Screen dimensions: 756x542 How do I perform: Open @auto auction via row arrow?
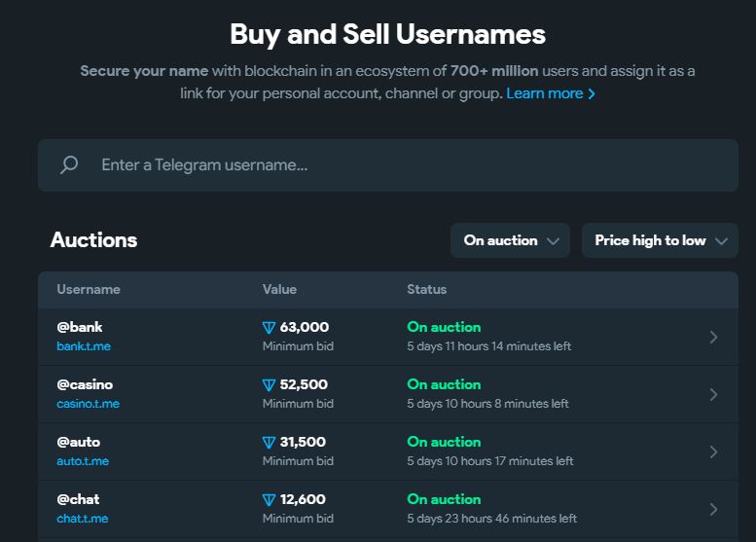(x=713, y=452)
